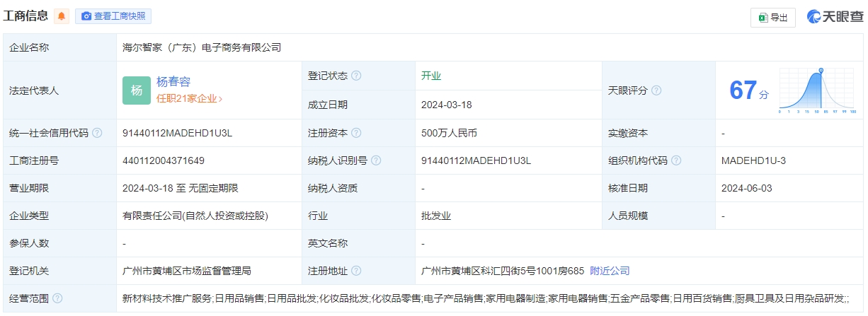Click help icon next to 经营范围
Image resolution: width=868 pixels, height=316 pixels.
pyautogui.click(x=57, y=298)
